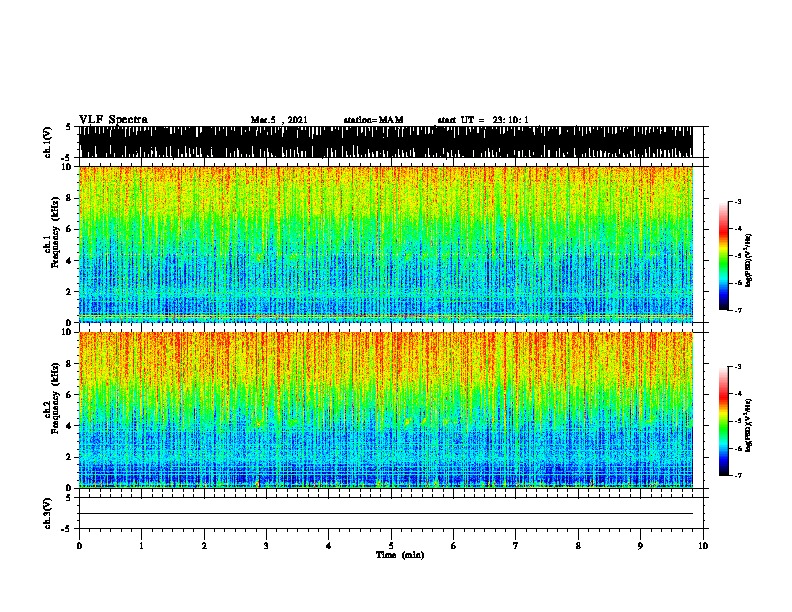Select the "Mar.5 , 2021" date text
The image size is (792, 612).
pyautogui.click(x=279, y=120)
